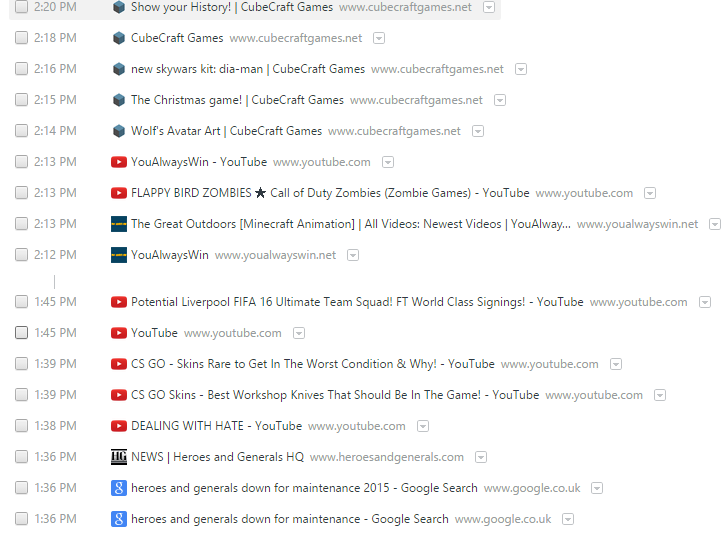
Task: Click the YouTube favicon beside 'DEALING WITH HATE'
Action: point(119,426)
